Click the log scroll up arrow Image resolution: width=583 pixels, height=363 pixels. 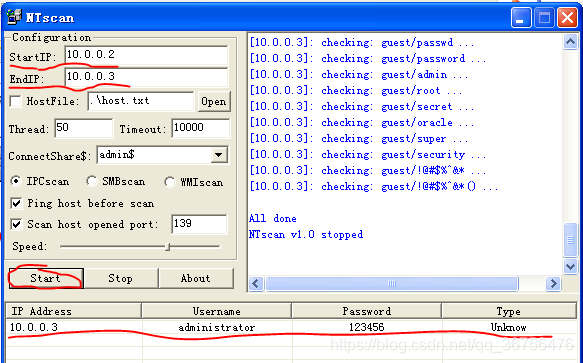[570, 42]
